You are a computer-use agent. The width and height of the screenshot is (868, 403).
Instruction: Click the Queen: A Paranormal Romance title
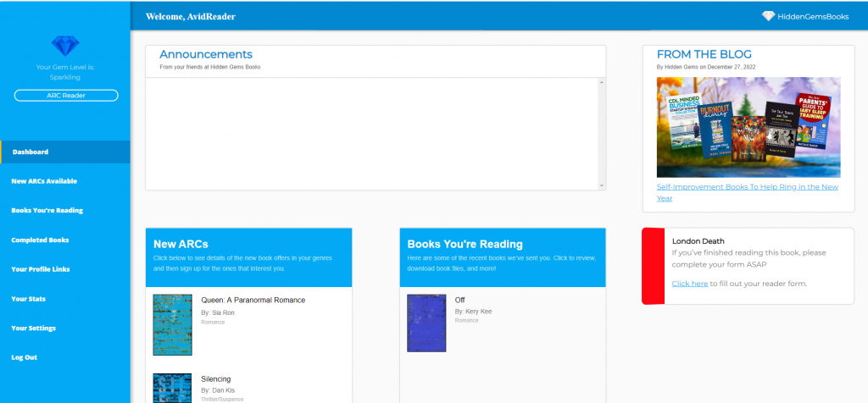tap(253, 300)
